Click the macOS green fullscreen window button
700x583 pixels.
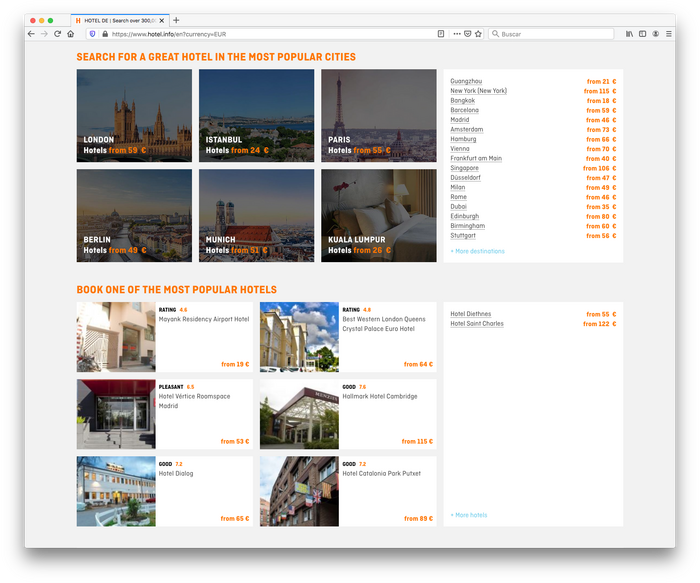[50, 21]
